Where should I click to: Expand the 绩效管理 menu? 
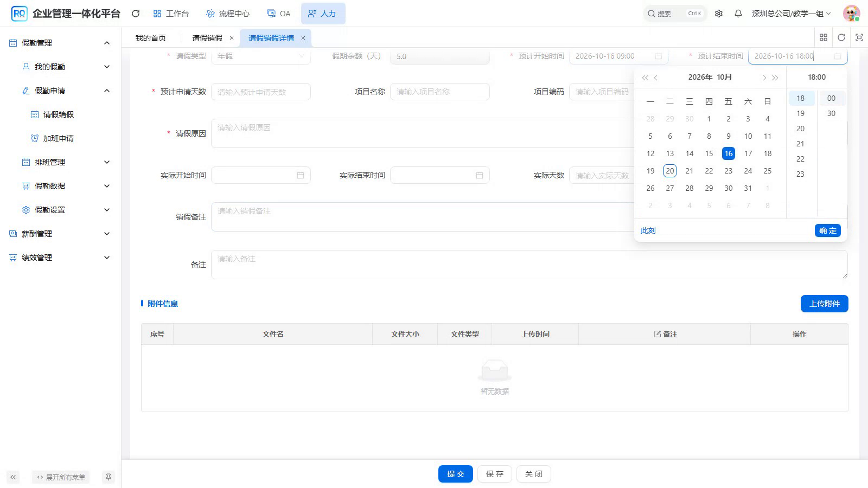point(107,258)
